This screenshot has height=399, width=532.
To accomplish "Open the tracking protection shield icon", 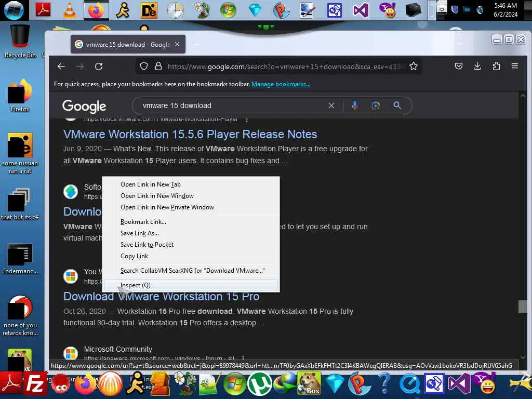I will [x=144, y=66].
